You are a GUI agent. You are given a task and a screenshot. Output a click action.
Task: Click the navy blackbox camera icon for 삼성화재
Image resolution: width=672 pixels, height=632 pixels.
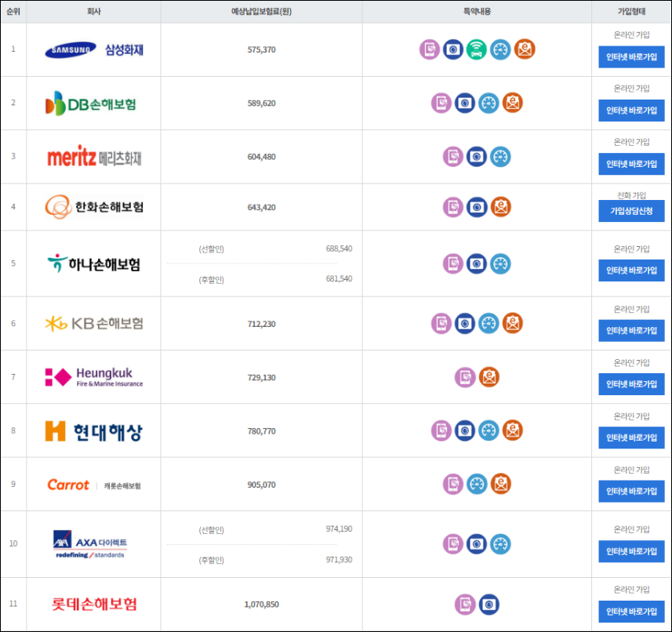pos(453,49)
